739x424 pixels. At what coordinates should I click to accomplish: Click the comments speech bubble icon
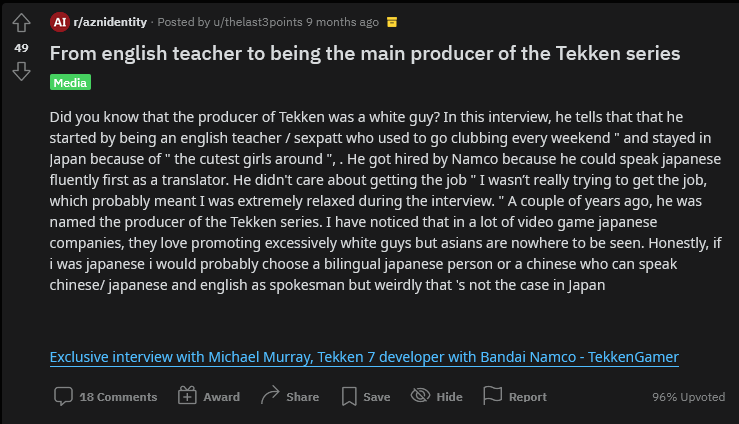coord(63,396)
